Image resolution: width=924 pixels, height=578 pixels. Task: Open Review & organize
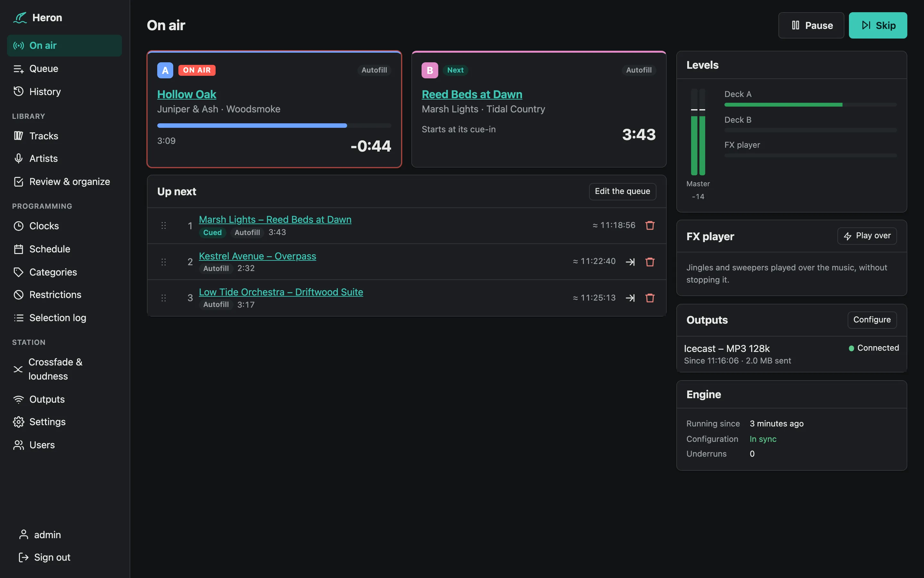pos(64,181)
